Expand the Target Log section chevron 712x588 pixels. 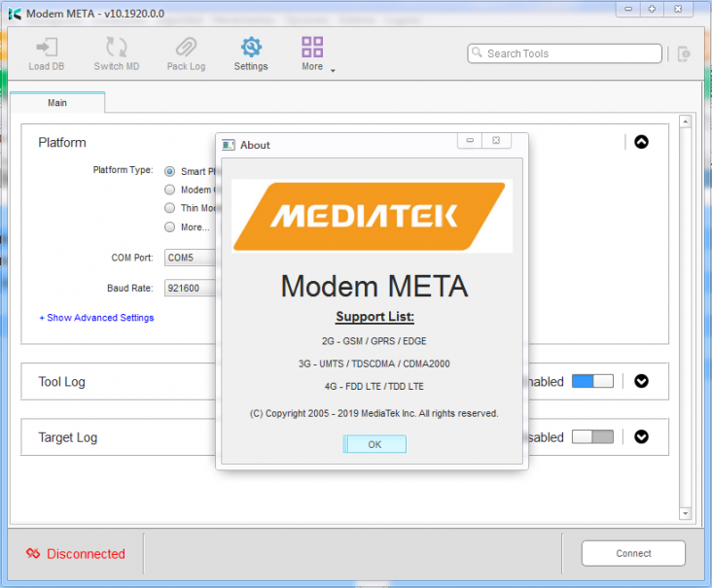pos(641,437)
